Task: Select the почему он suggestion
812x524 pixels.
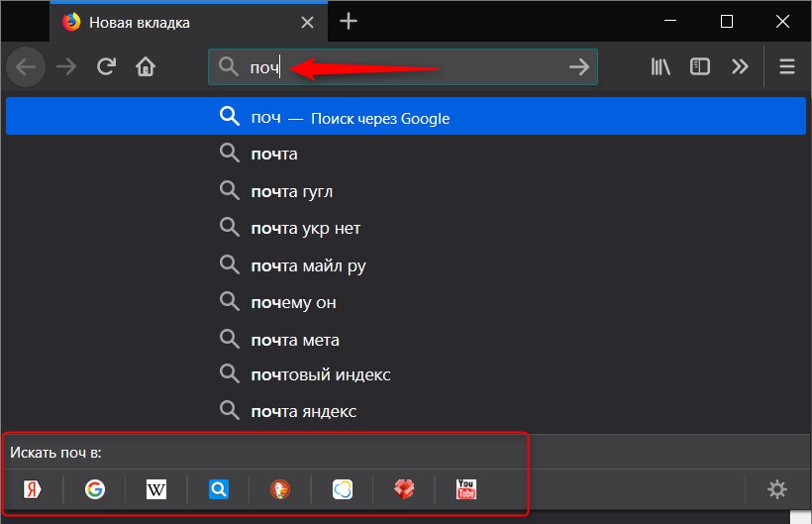Action: [x=406, y=302]
